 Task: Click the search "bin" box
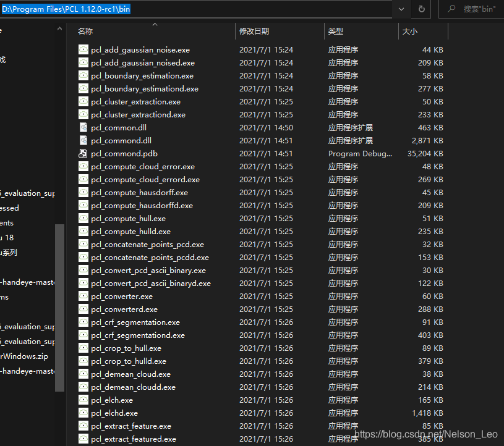472,9
